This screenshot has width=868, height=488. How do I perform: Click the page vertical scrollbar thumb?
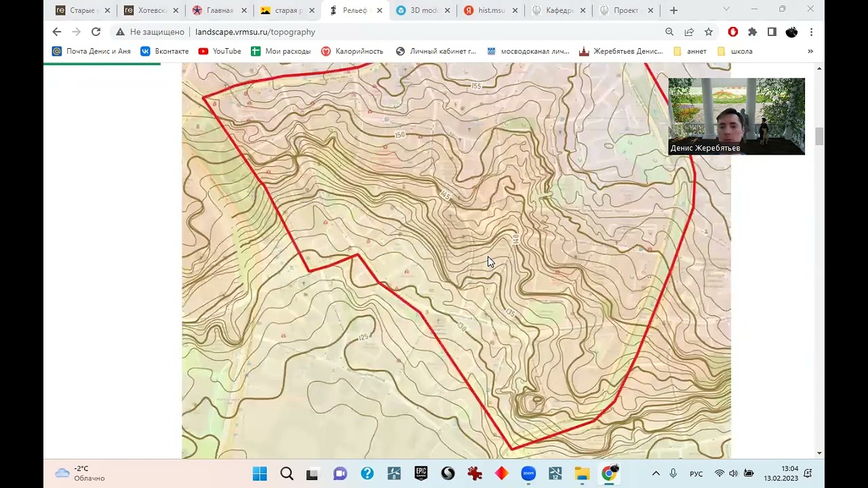[x=819, y=136]
